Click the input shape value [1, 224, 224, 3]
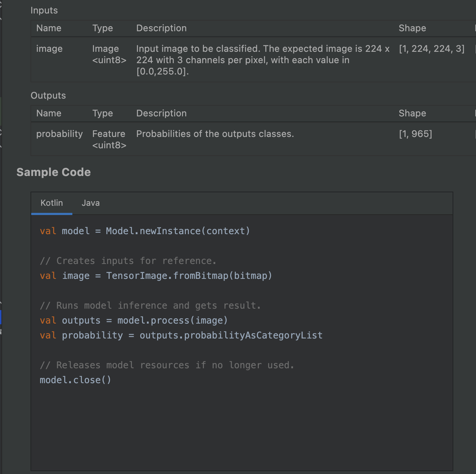Viewport: 476px width, 474px height. pos(432,49)
